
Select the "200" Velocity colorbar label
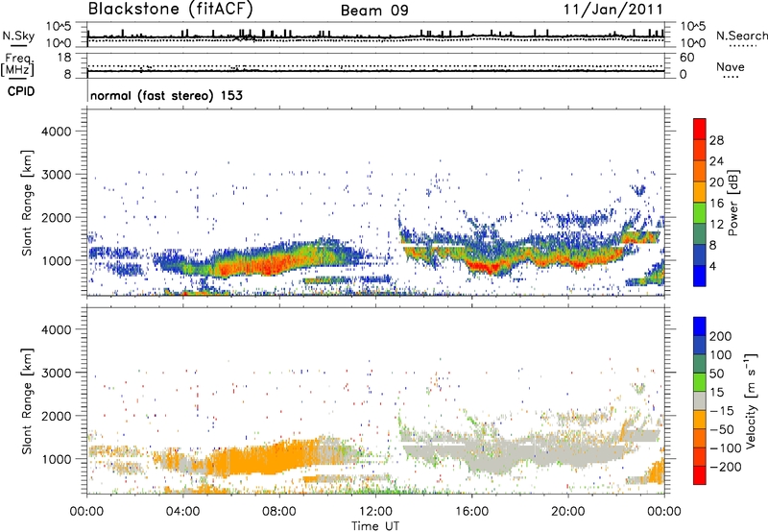pos(721,336)
